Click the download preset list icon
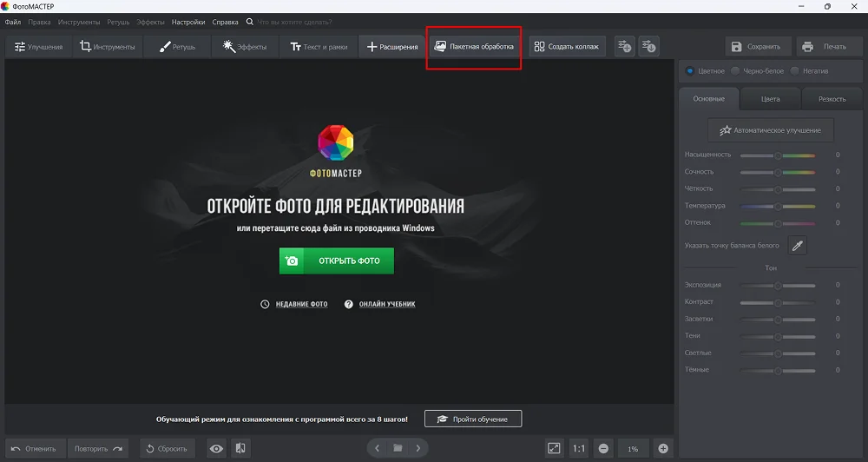This screenshot has width=868, height=462. (648, 47)
